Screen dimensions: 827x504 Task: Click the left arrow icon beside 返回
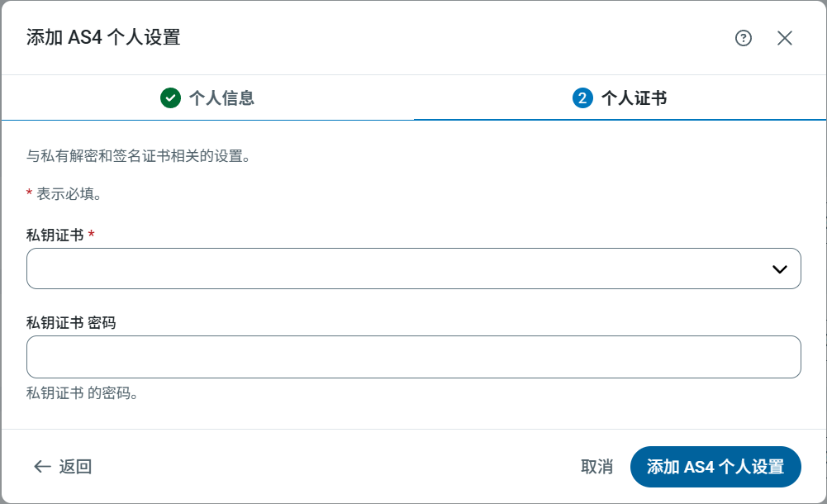pos(42,467)
